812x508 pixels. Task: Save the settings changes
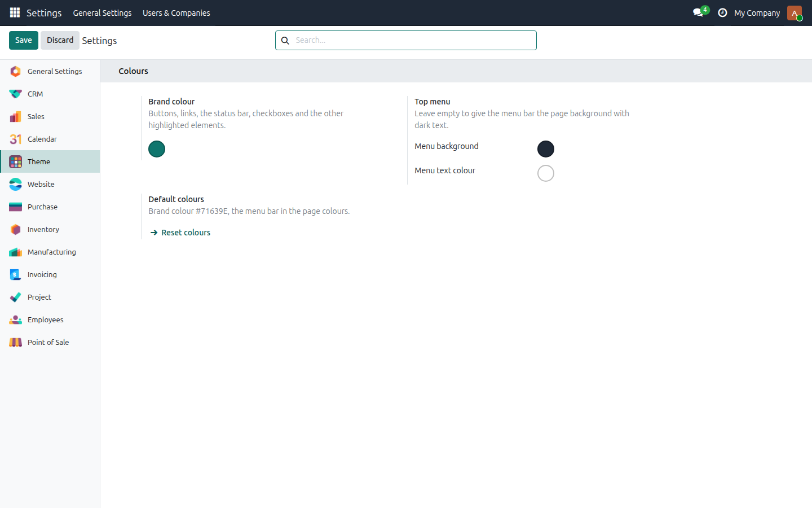[x=24, y=40]
